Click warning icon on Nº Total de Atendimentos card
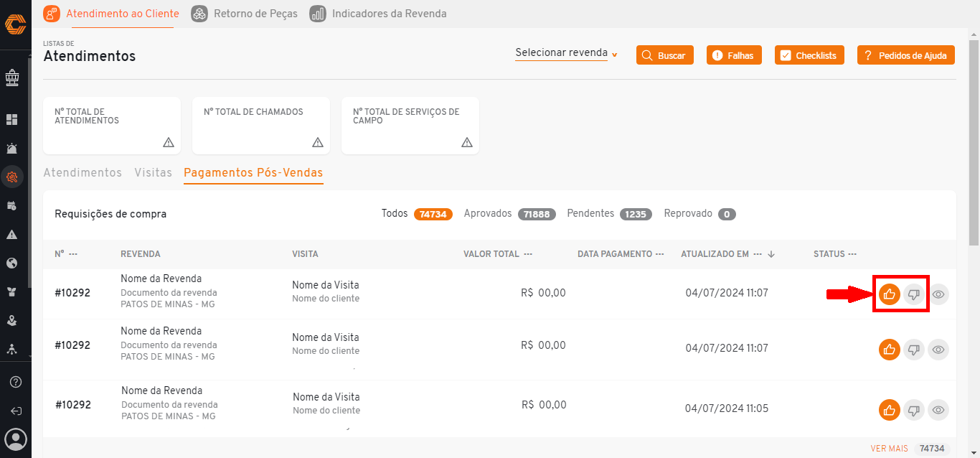 [x=169, y=142]
